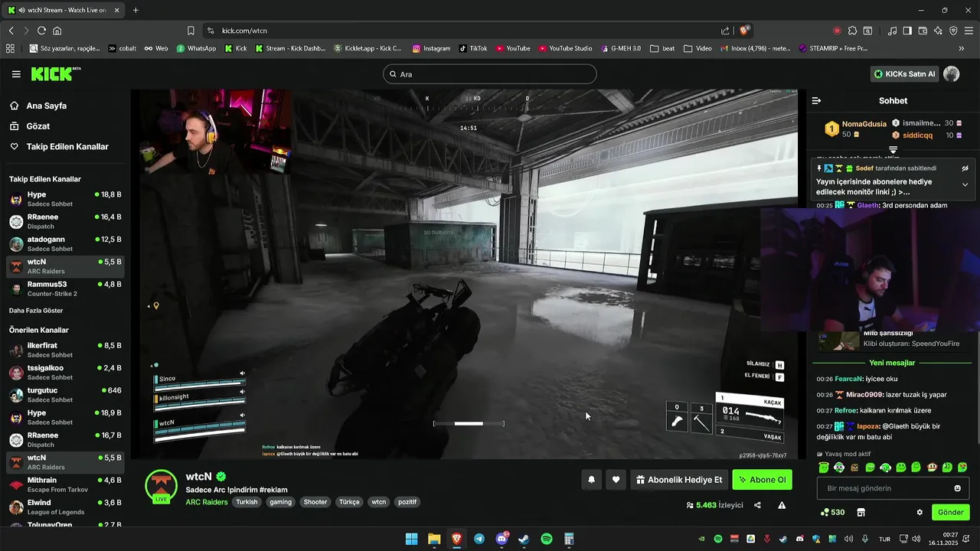Open ilkerfirat recommended channel
The height and width of the screenshot is (551, 980).
point(65,350)
